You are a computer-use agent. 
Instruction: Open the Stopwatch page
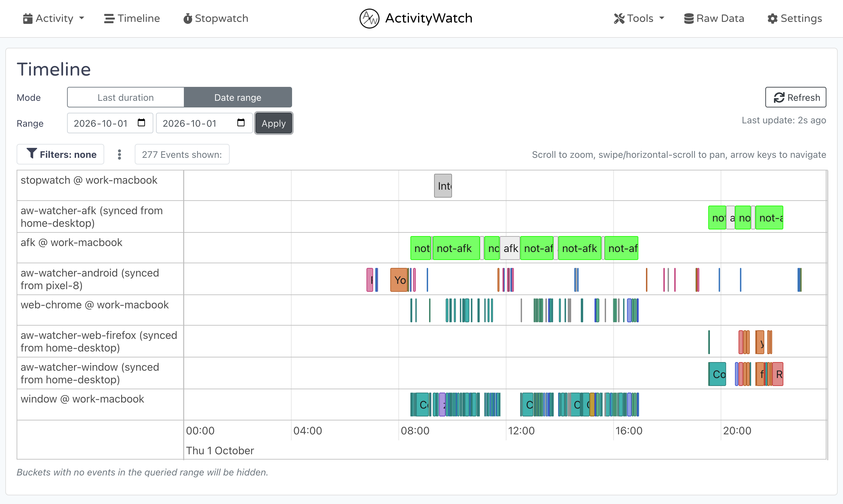pyautogui.click(x=216, y=18)
